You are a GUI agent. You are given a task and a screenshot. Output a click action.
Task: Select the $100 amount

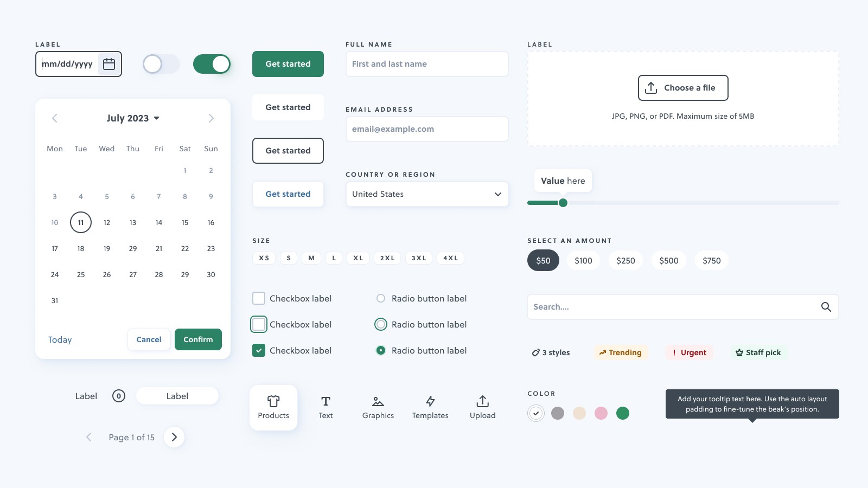583,261
